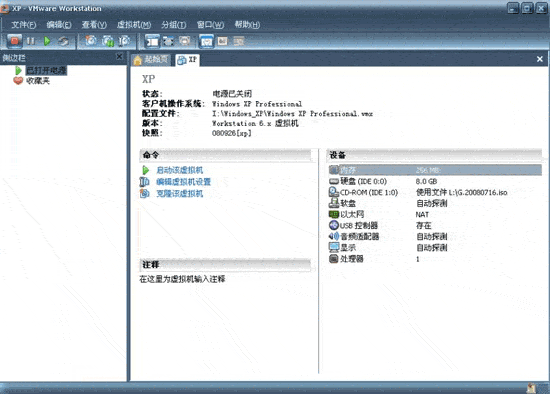Open the 分组(T) menu
The height and width of the screenshot is (394, 550).
pos(174,25)
